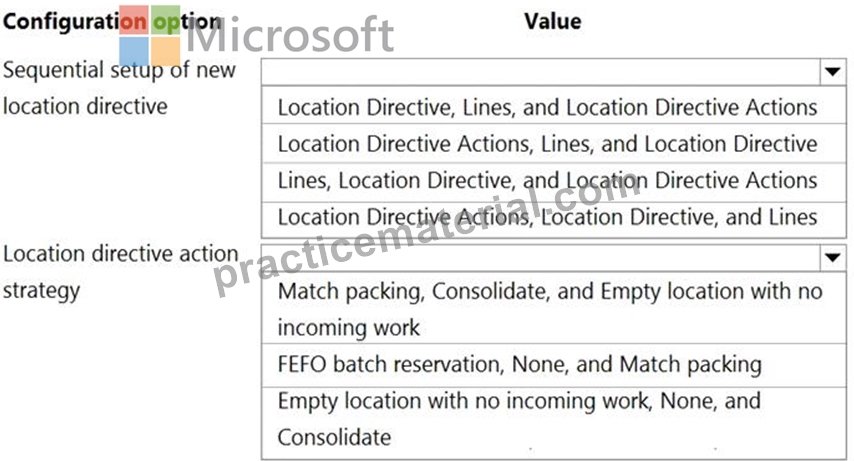Click the 'Sequential setup of new location directive' label
Image resolution: width=854 pixels, height=461 pixels.
coord(119,88)
